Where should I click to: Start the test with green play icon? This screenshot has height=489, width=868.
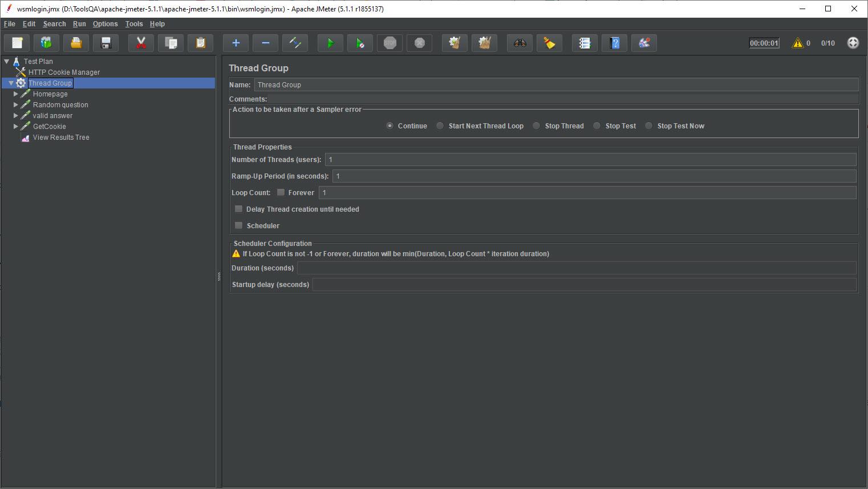[331, 43]
